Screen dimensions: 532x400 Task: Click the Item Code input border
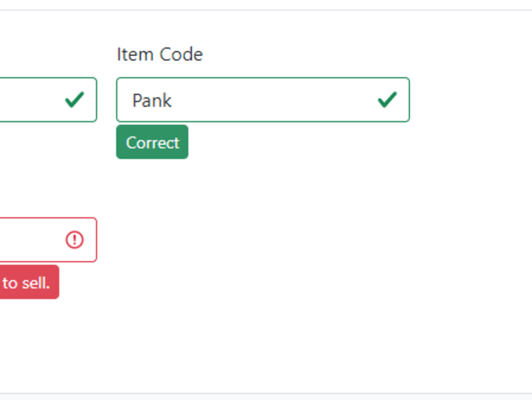click(263, 78)
